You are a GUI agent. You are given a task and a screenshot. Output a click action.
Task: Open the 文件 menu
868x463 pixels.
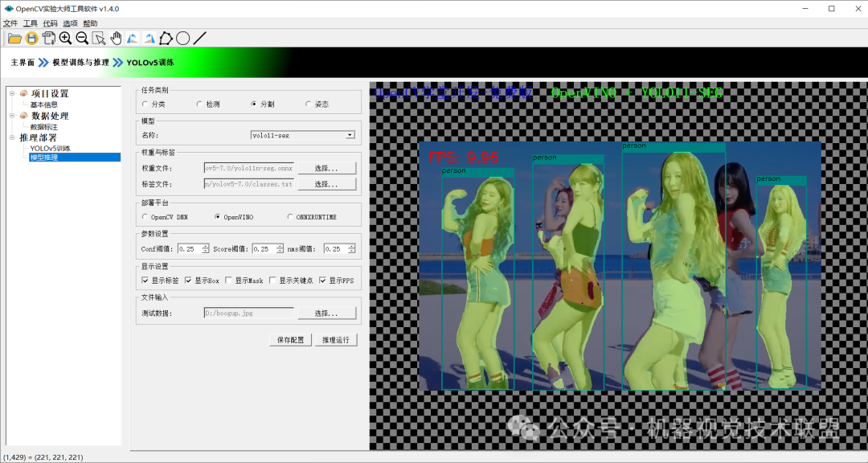pyautogui.click(x=10, y=23)
